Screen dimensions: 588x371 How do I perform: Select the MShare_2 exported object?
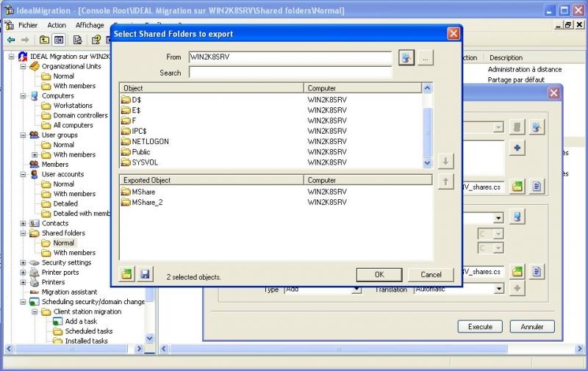click(146, 202)
